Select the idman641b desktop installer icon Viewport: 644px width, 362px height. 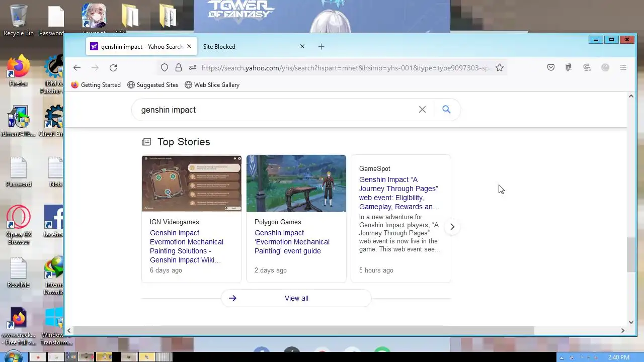pyautogui.click(x=18, y=121)
